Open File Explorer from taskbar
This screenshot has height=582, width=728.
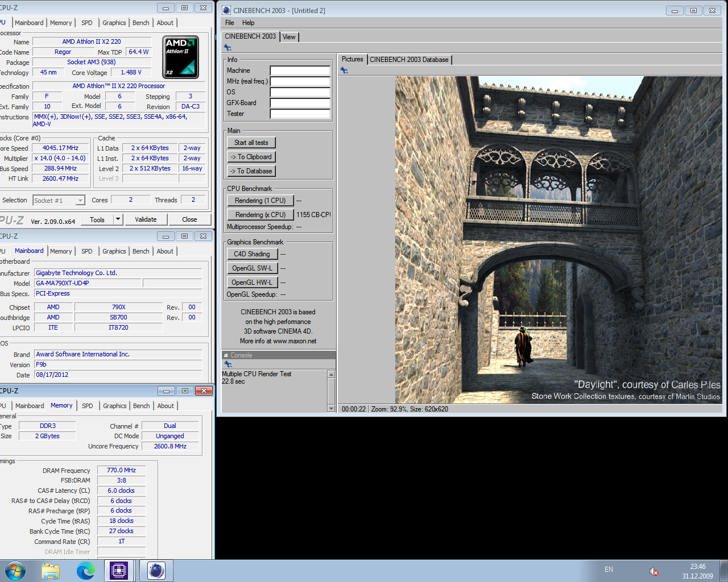click(51, 571)
